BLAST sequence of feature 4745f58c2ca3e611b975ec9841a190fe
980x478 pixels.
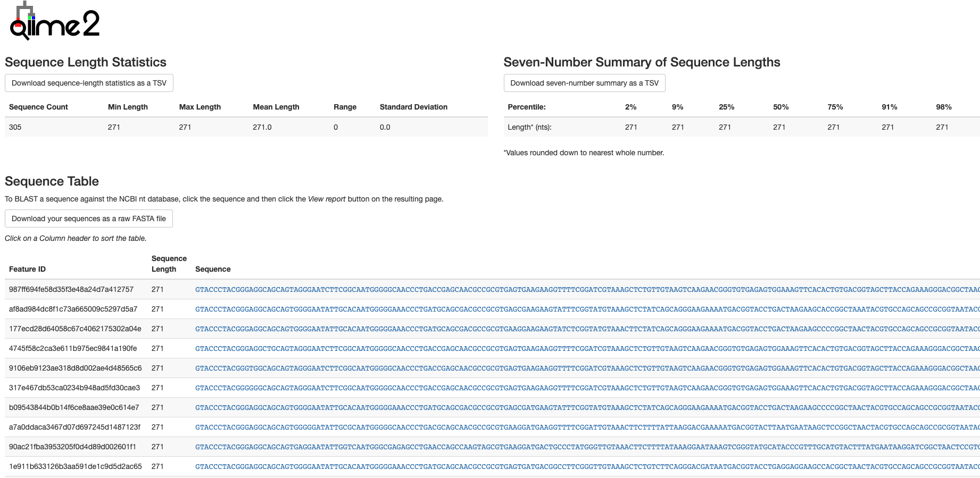tap(587, 348)
